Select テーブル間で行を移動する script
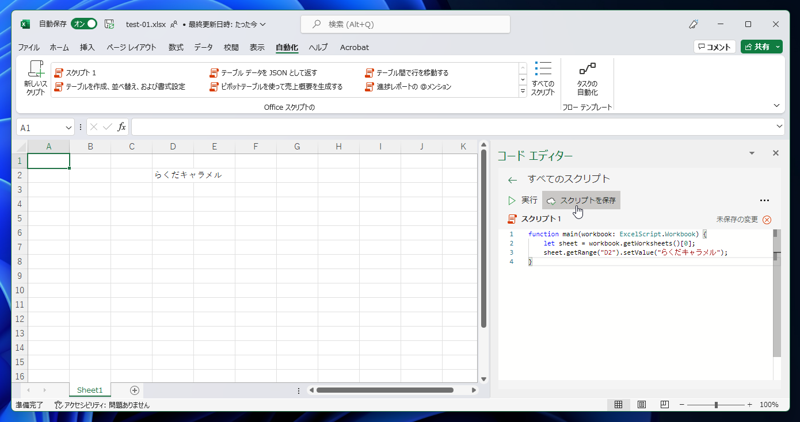This screenshot has width=800, height=422. point(407,73)
